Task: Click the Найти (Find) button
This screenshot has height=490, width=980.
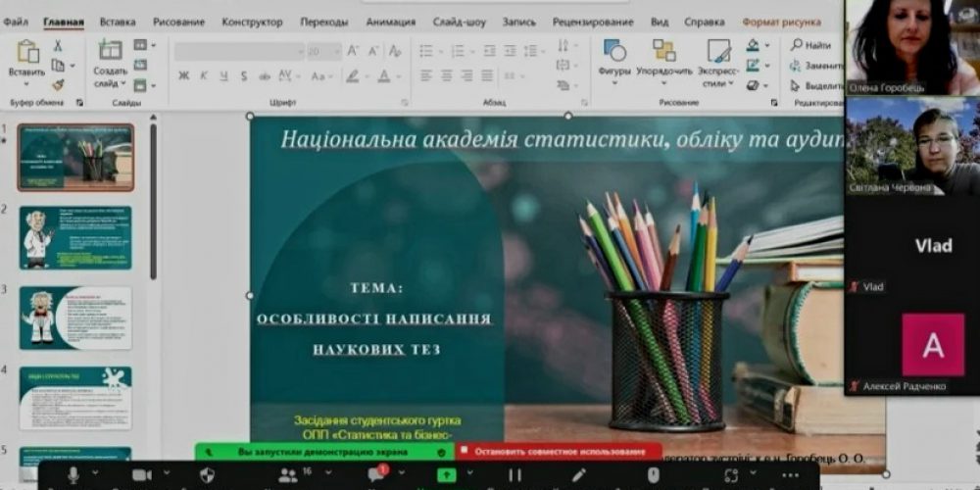Action: (811, 45)
